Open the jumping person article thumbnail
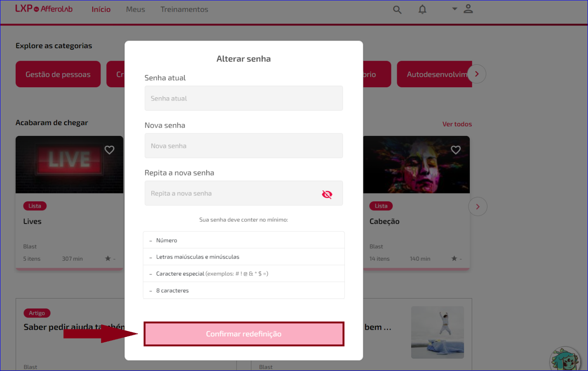The image size is (588, 371). click(x=438, y=332)
